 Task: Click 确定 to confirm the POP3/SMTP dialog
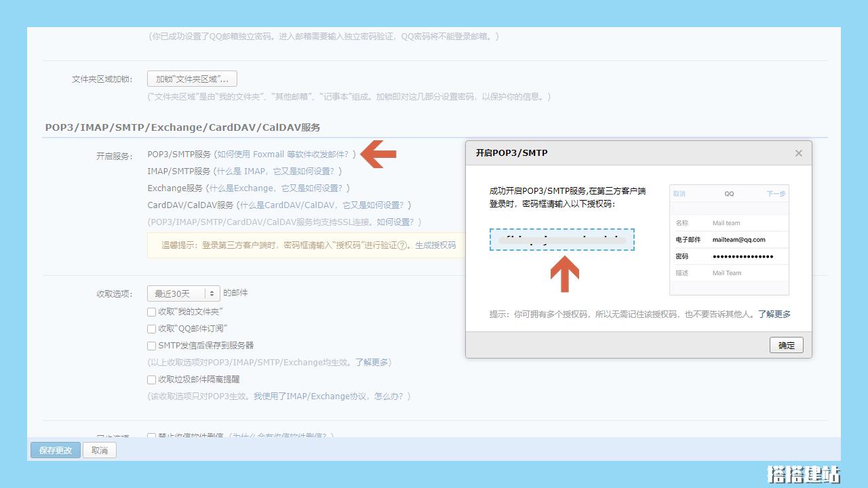[x=786, y=345]
